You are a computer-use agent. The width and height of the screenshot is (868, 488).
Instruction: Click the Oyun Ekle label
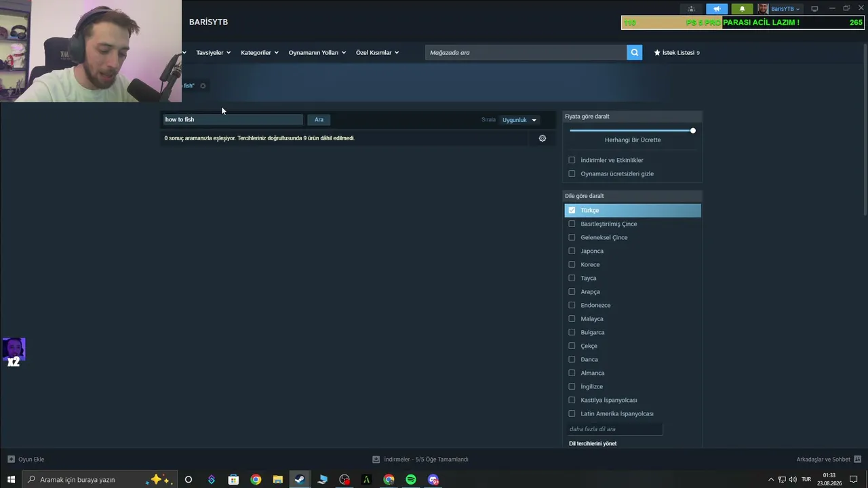[31, 460]
